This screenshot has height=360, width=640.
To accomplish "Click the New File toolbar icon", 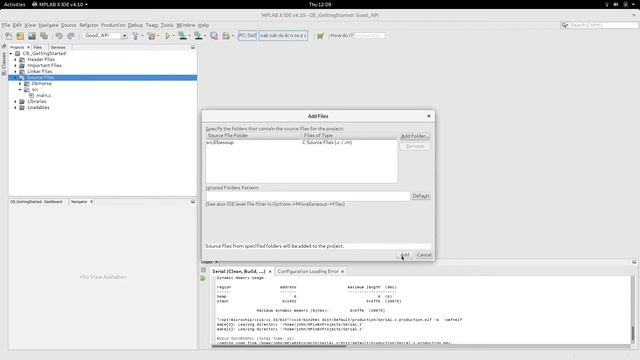I will point(9,36).
